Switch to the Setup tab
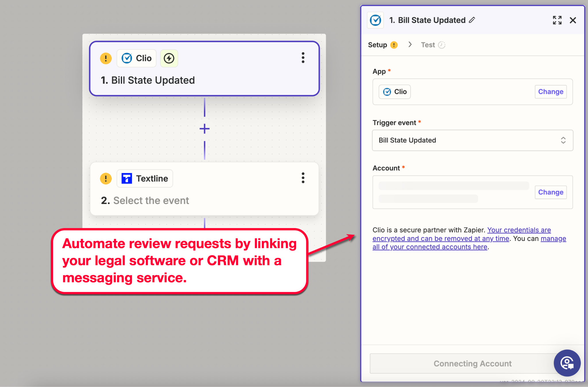 (x=378, y=45)
